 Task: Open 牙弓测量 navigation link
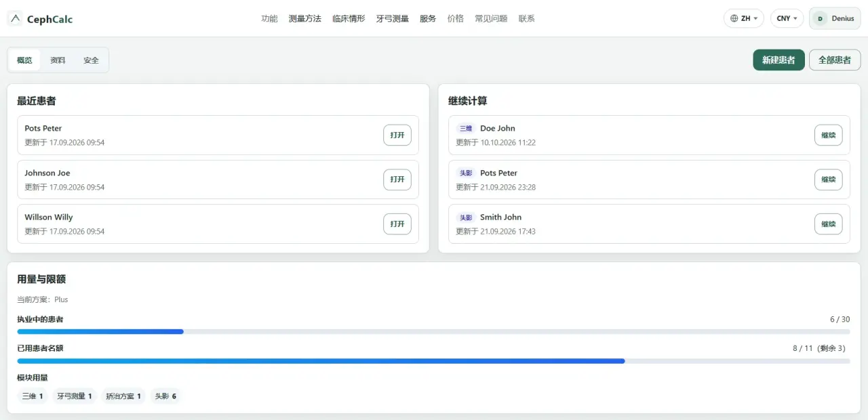tap(393, 18)
